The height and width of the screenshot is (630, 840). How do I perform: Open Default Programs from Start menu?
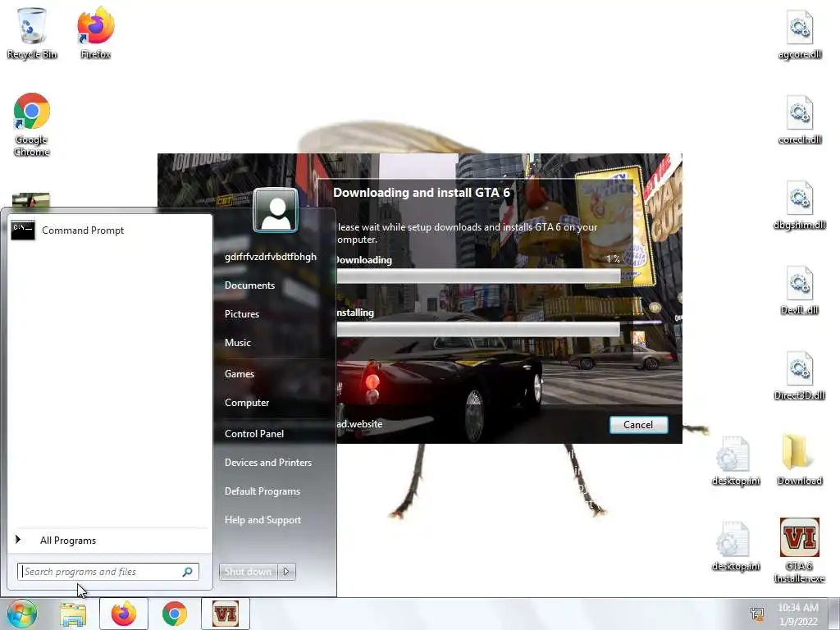(x=262, y=491)
